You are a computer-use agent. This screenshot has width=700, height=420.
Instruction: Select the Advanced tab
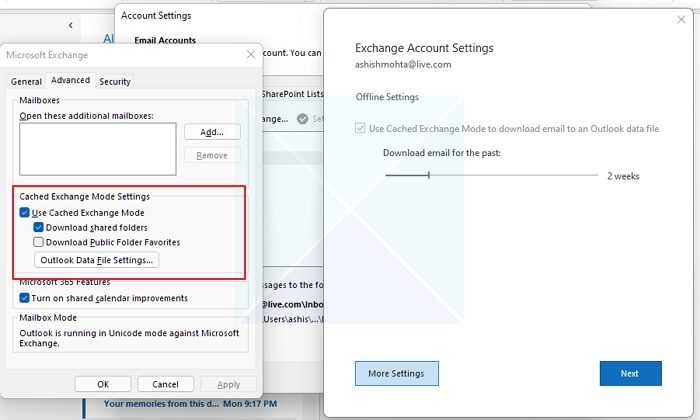(x=71, y=80)
